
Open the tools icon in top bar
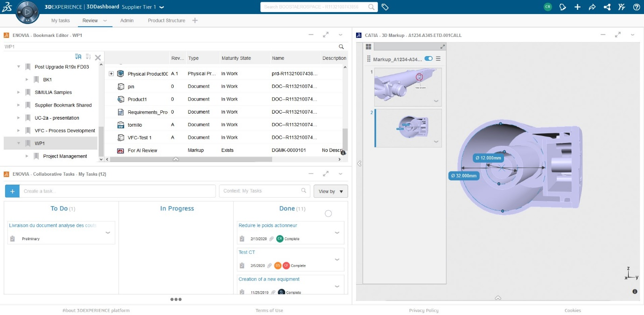coord(622,7)
